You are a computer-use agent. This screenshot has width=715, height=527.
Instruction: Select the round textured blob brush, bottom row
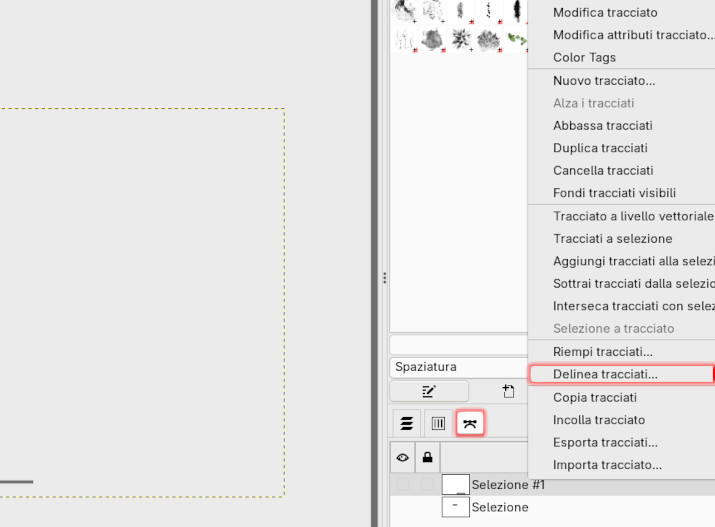click(x=432, y=39)
